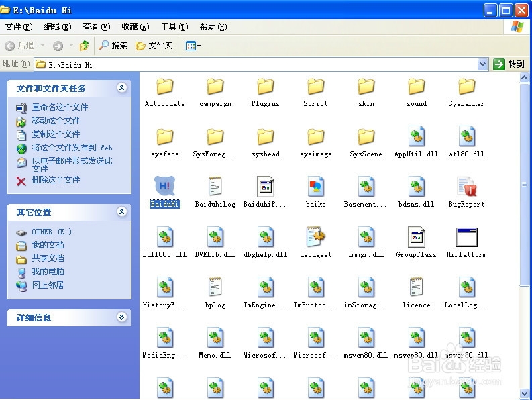Collapse the 其它位置 panel
Image resolution: width=532 pixels, height=400 pixels.
[122, 212]
